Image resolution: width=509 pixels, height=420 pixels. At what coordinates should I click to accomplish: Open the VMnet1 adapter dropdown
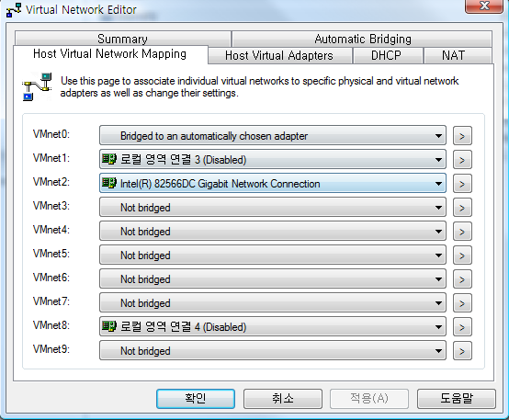coord(273,160)
